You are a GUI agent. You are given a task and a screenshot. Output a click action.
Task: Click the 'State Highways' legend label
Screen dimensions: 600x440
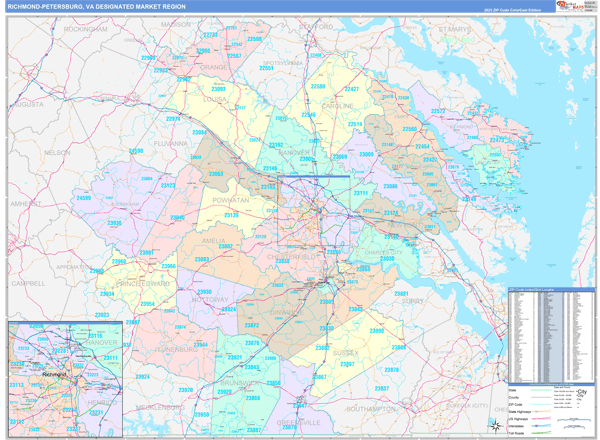point(519,412)
